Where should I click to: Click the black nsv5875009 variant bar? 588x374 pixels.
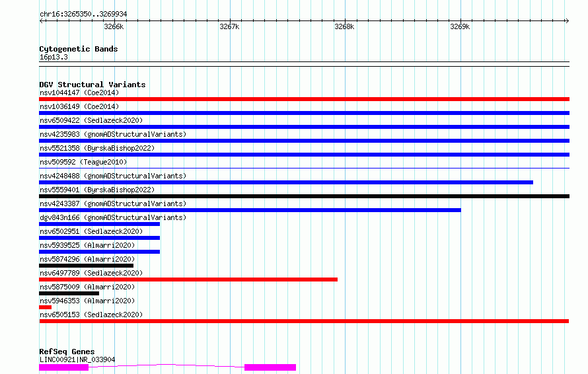coord(69,293)
